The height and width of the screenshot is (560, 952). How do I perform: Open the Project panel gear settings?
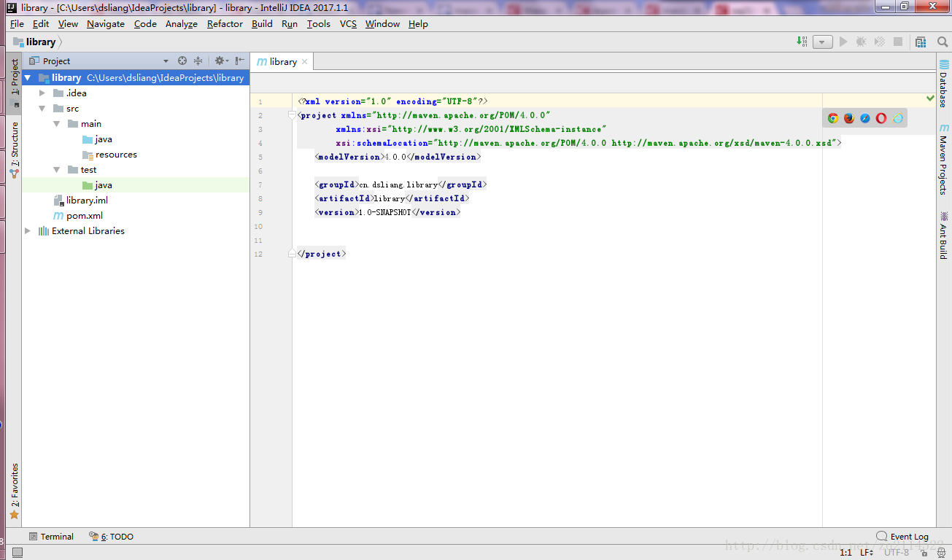click(220, 61)
